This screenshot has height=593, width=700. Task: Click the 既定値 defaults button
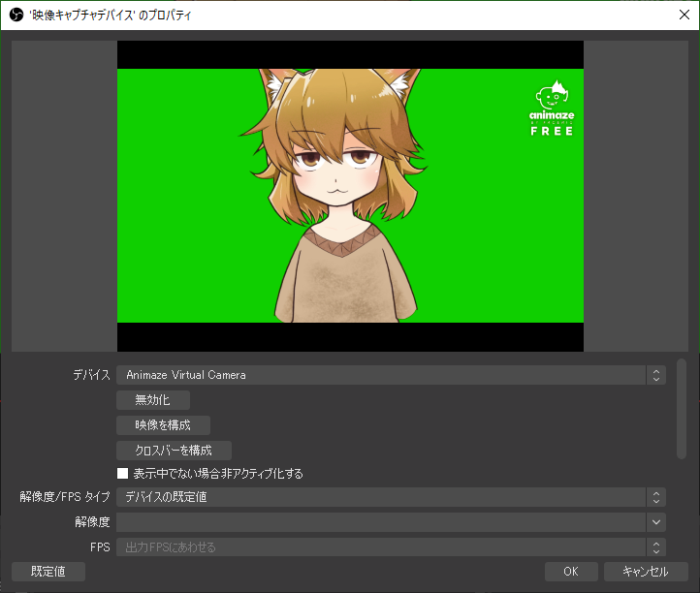pyautogui.click(x=48, y=572)
